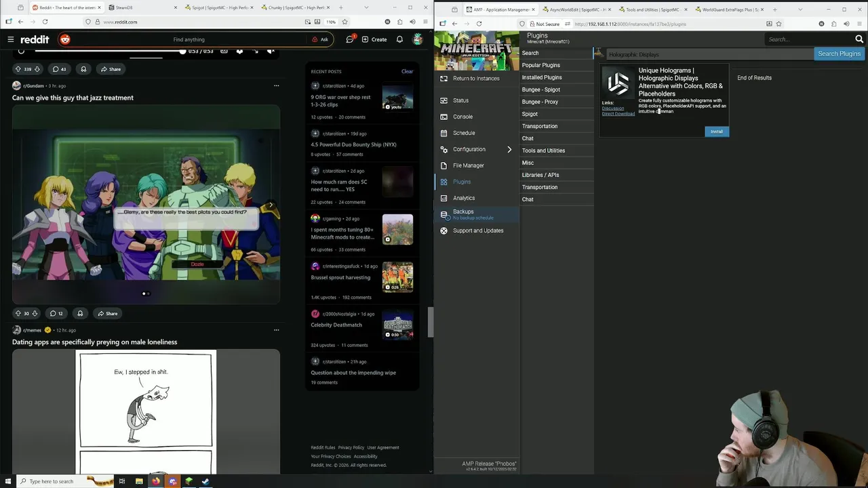Screen dimensions: 868x488
Task: Bookmark reddit.com with star icon
Action: pyautogui.click(x=344, y=22)
